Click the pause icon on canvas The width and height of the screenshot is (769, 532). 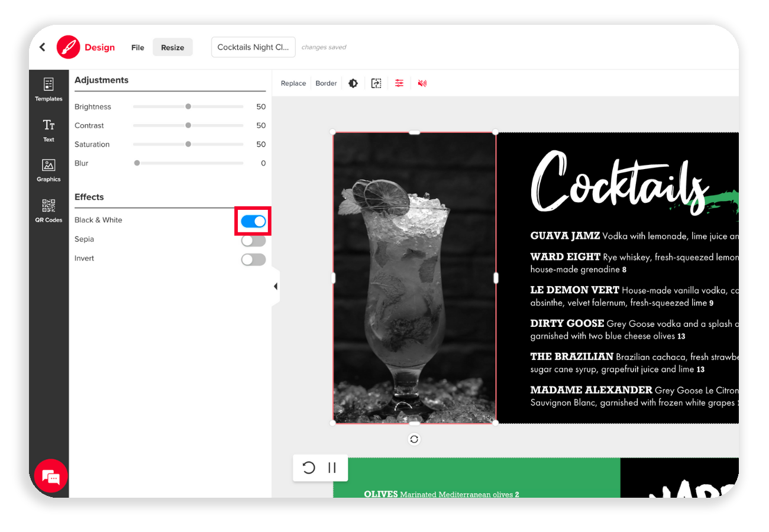332,468
